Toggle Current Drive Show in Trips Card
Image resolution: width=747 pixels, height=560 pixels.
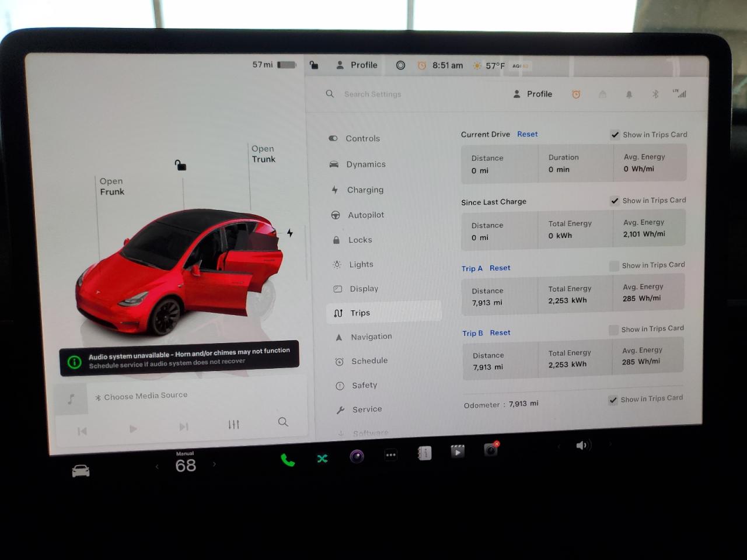click(615, 135)
